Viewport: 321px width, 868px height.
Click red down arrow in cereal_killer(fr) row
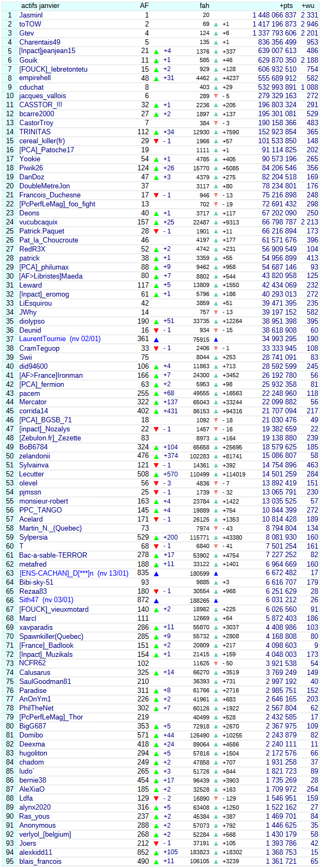pyautogui.click(x=156, y=141)
